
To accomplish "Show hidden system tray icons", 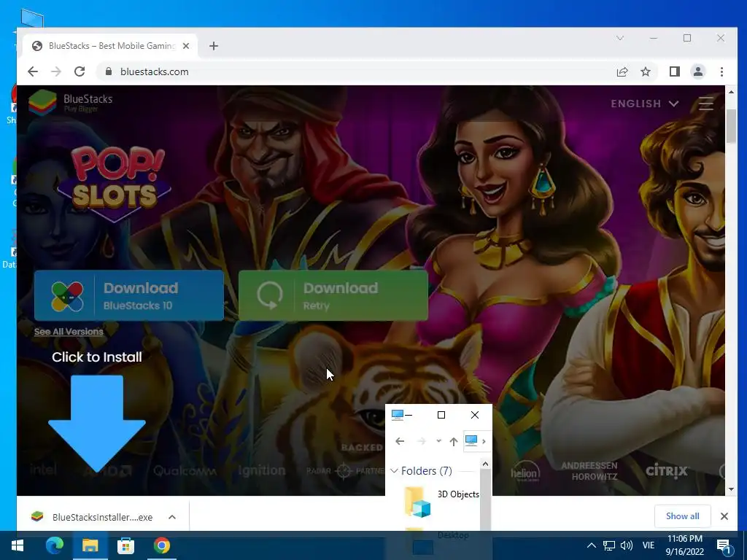I will pyautogui.click(x=591, y=545).
